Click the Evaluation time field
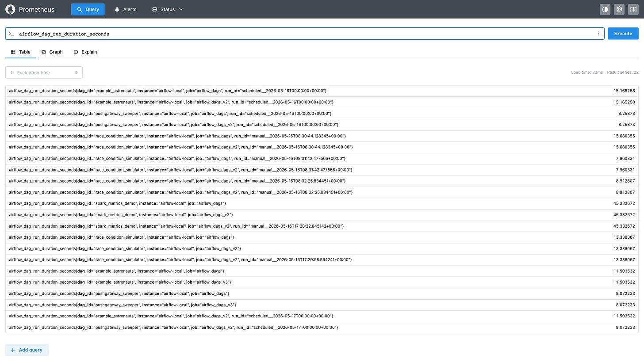The image size is (644, 362). [x=44, y=72]
